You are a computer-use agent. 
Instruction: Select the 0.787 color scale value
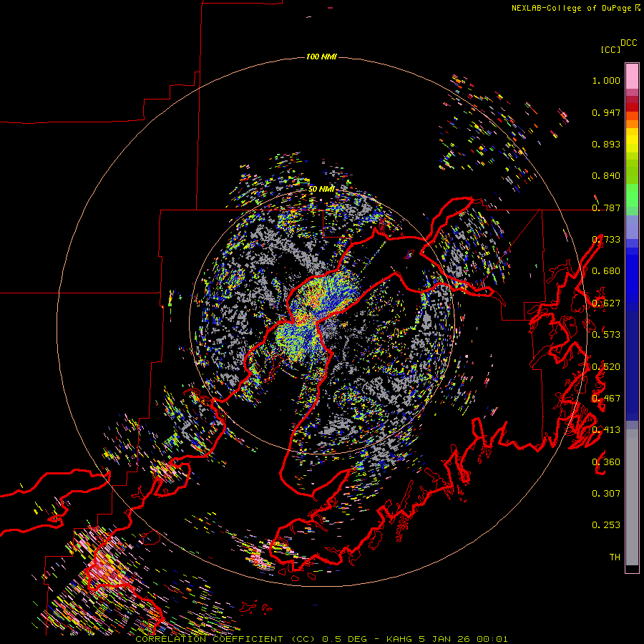point(606,208)
